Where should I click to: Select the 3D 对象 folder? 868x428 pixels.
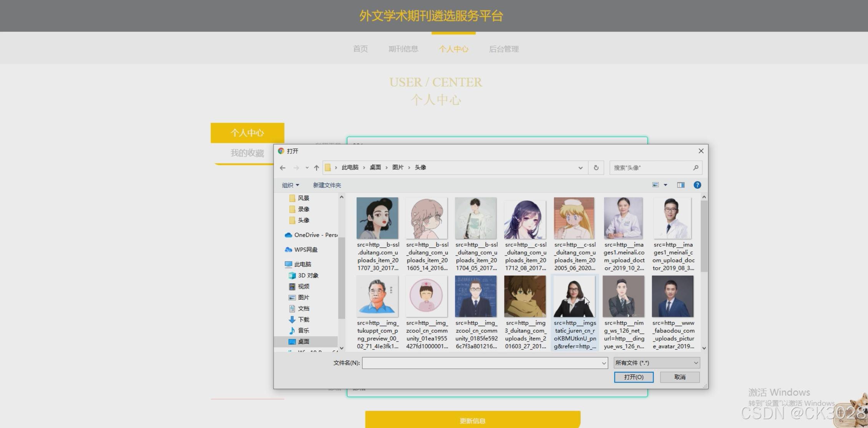click(x=308, y=275)
